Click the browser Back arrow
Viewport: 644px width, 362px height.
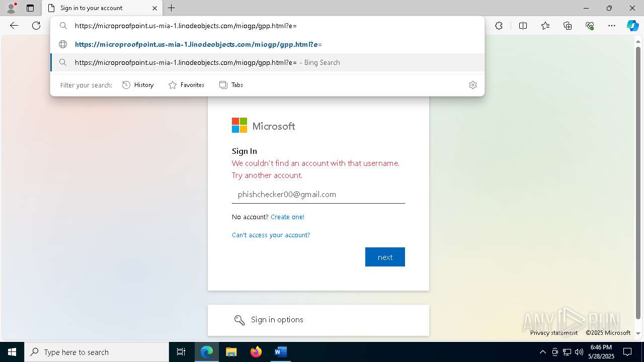14,26
